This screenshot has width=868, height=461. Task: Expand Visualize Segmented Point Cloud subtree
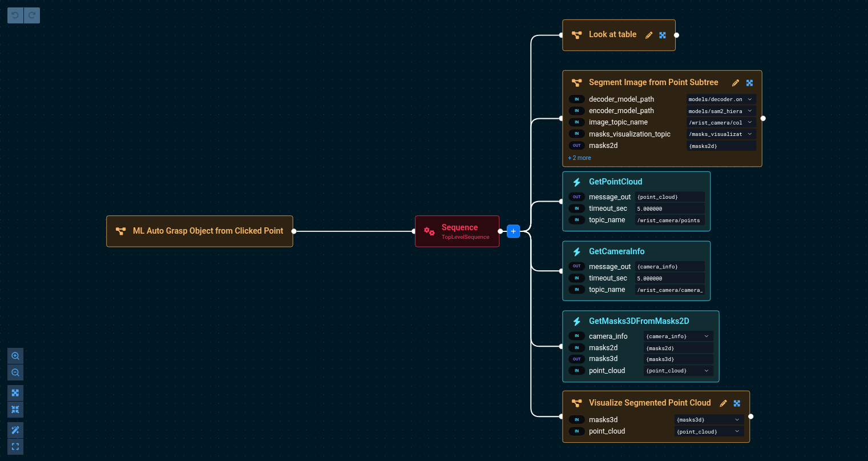coord(737,403)
